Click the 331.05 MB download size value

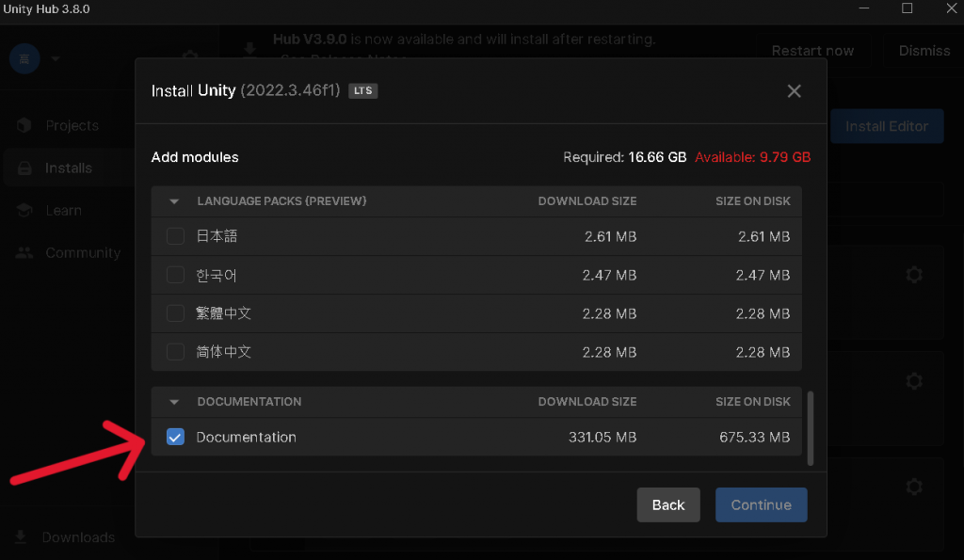point(602,437)
